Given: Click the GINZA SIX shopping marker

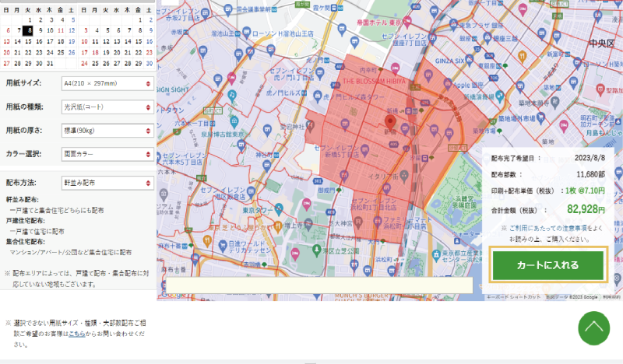Looking at the screenshot, I should (470, 61).
